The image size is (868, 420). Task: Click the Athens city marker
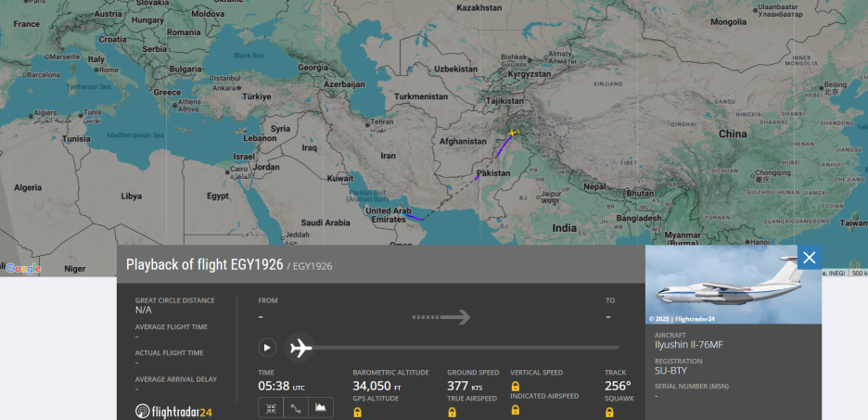175,105
